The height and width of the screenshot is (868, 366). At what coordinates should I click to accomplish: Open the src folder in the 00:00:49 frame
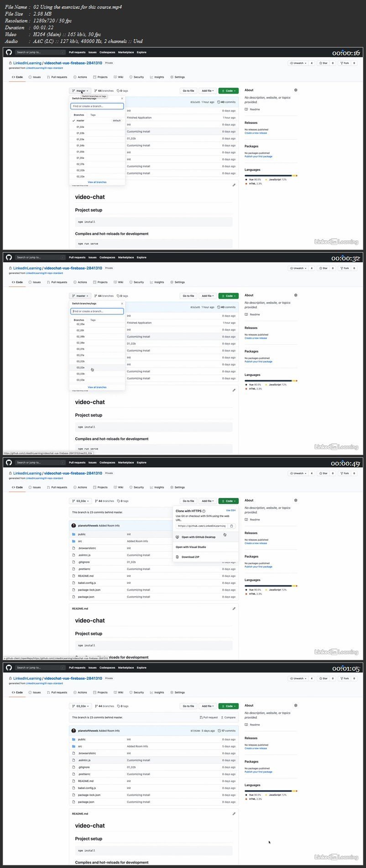(80, 541)
